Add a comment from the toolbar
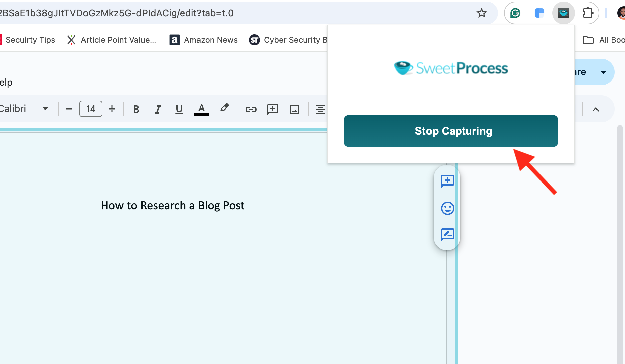Image resolution: width=625 pixels, height=364 pixels. [x=273, y=109]
